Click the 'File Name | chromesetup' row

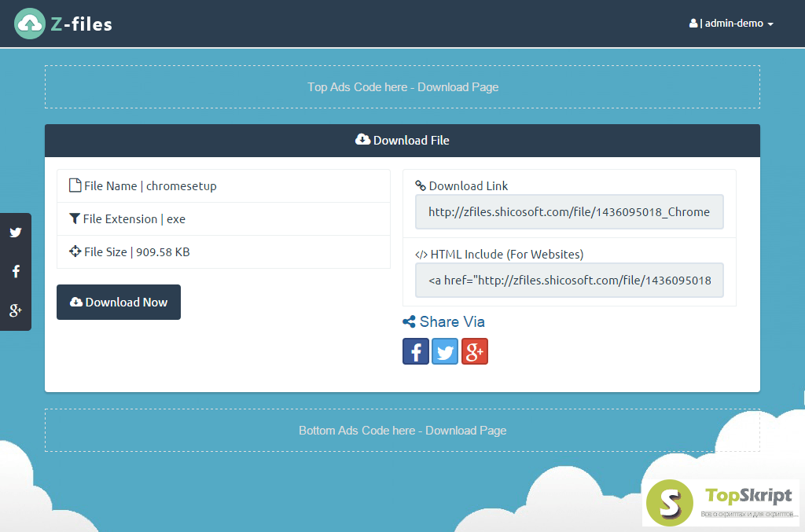click(x=223, y=185)
